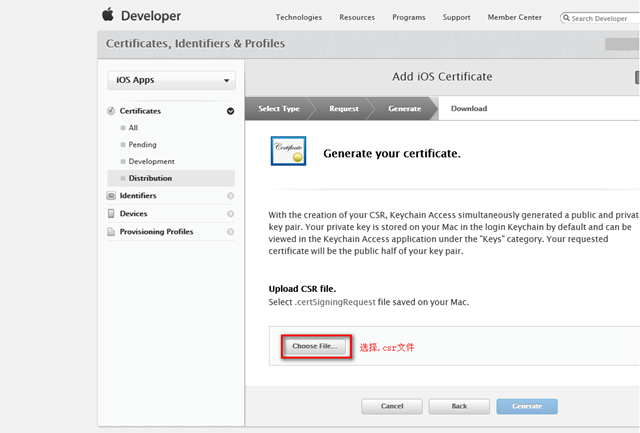Click the Generate button
640x433 pixels.
point(526,406)
